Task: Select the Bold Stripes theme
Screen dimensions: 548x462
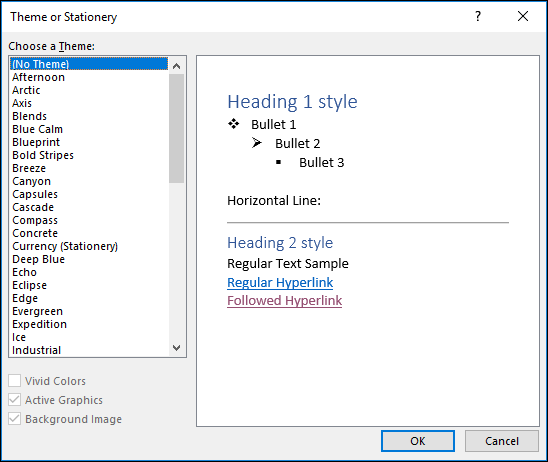Action: [x=89, y=155]
